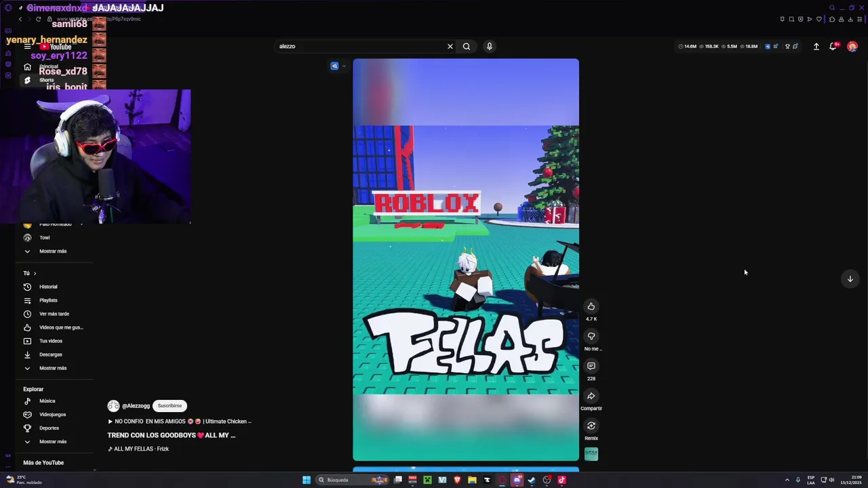Click the upload arrow icon in header
The width and height of the screenshot is (868, 488).
point(816,46)
